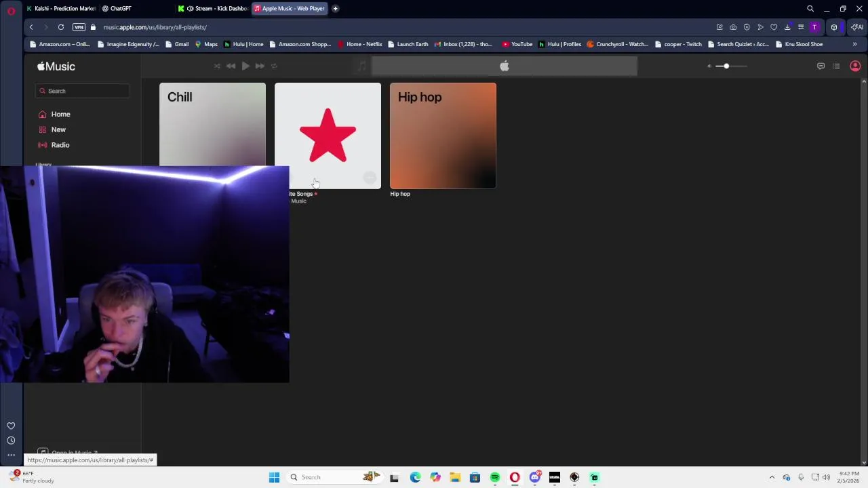Open the Hip hop playlist cover
This screenshot has height=488, width=868.
pyautogui.click(x=443, y=136)
